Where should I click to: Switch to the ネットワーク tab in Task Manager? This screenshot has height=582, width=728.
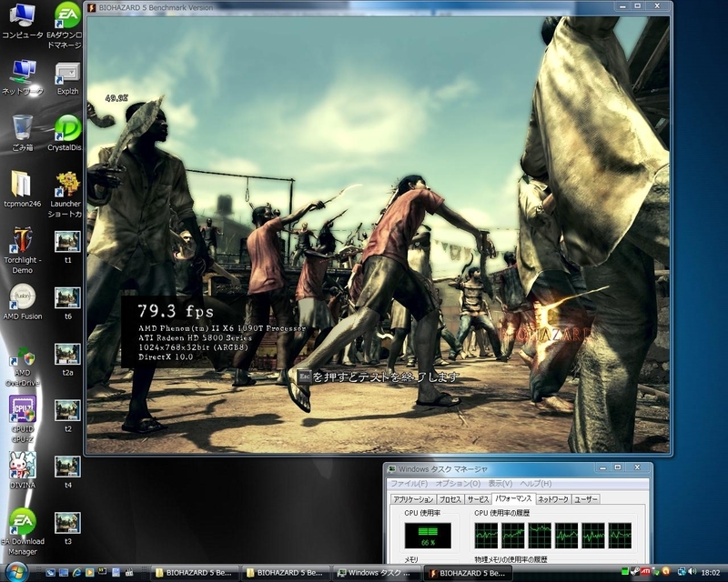pos(553,499)
